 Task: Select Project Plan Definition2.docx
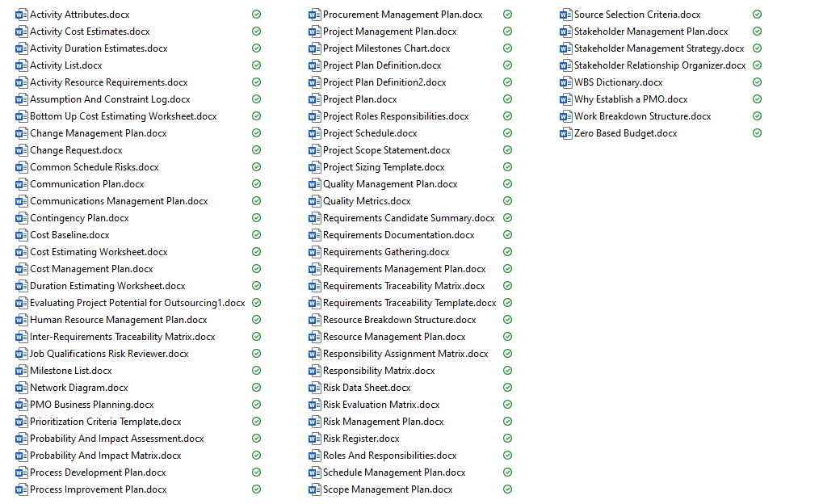[x=384, y=82]
